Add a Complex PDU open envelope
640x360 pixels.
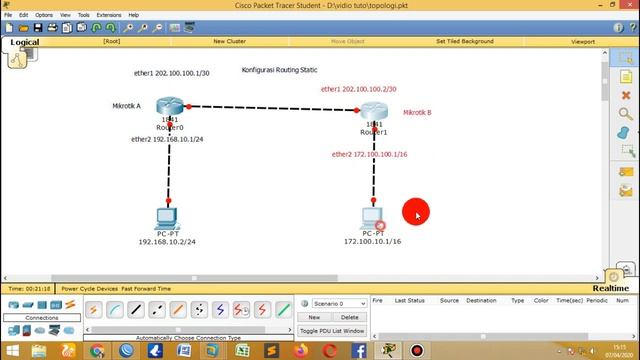point(625,191)
